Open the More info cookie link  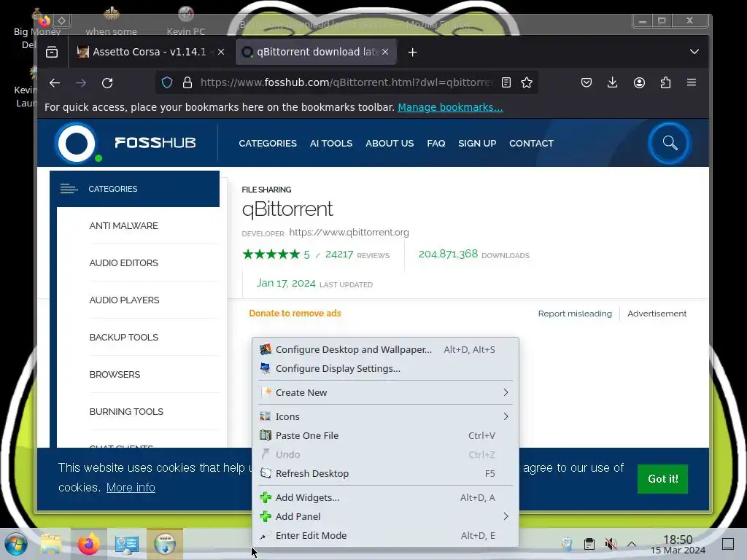coord(131,487)
